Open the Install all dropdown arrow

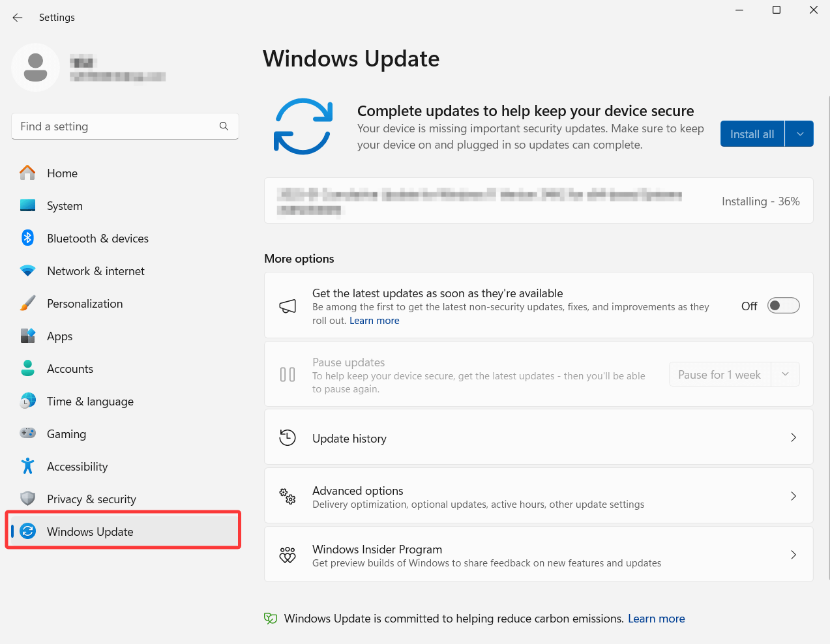point(799,133)
